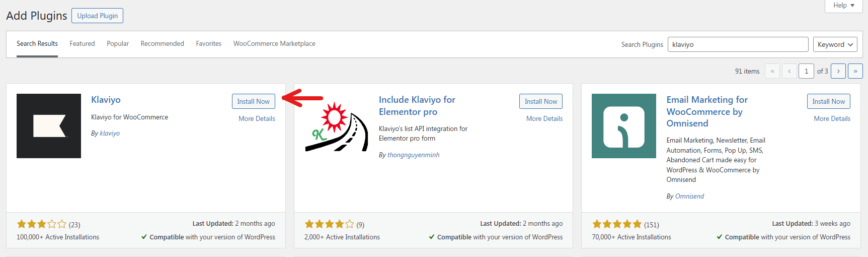
Task: Go to next page of plugin results
Action: pyautogui.click(x=838, y=71)
